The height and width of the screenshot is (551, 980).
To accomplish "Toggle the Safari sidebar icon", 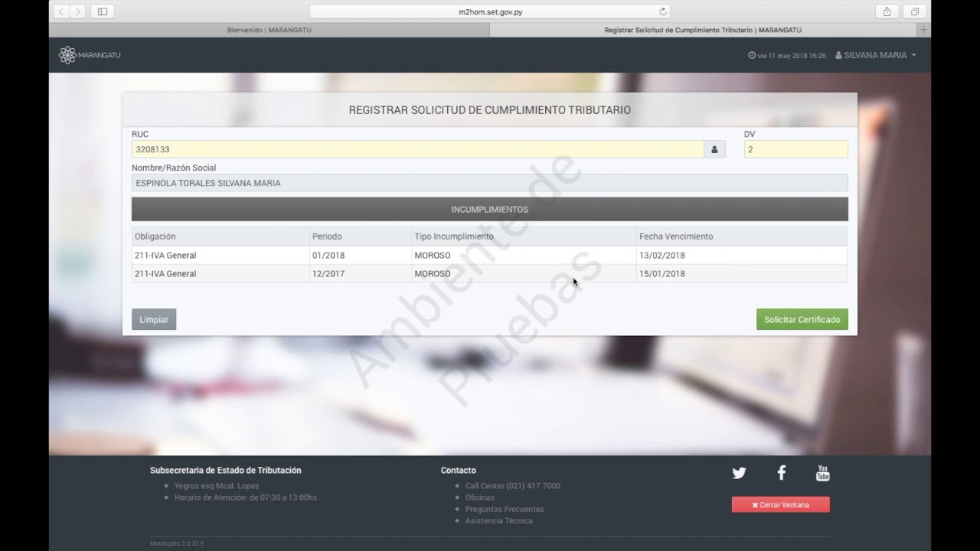I will pos(102,11).
